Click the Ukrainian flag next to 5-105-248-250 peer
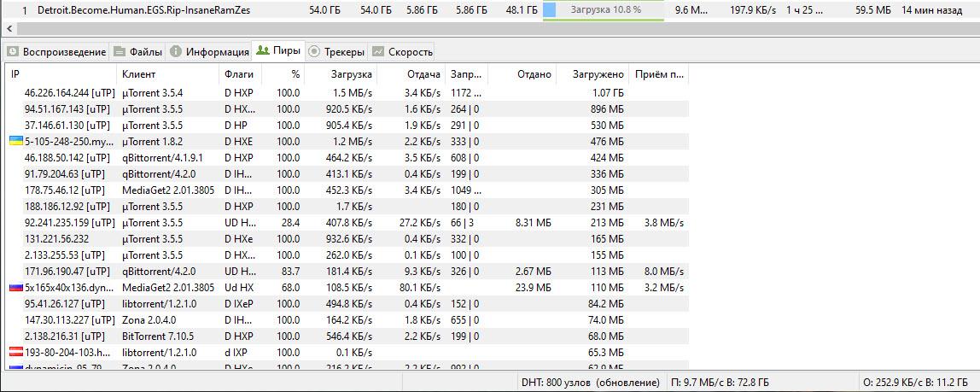This screenshot has width=980, height=392. pyautogui.click(x=15, y=141)
